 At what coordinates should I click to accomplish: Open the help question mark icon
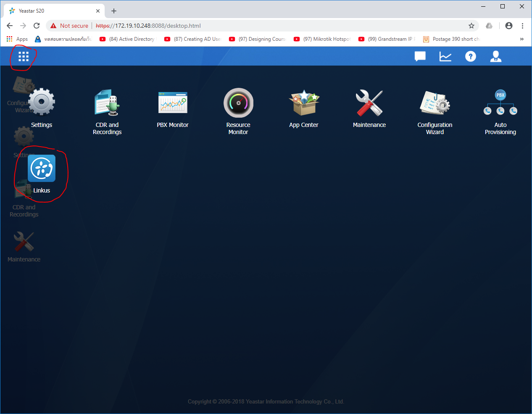click(x=471, y=56)
